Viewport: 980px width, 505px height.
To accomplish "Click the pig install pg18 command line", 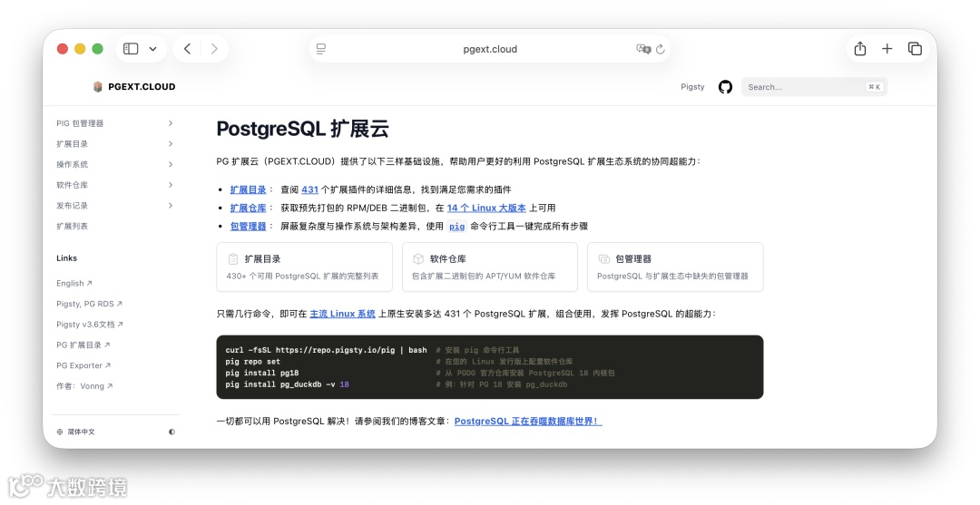I will click(262, 373).
